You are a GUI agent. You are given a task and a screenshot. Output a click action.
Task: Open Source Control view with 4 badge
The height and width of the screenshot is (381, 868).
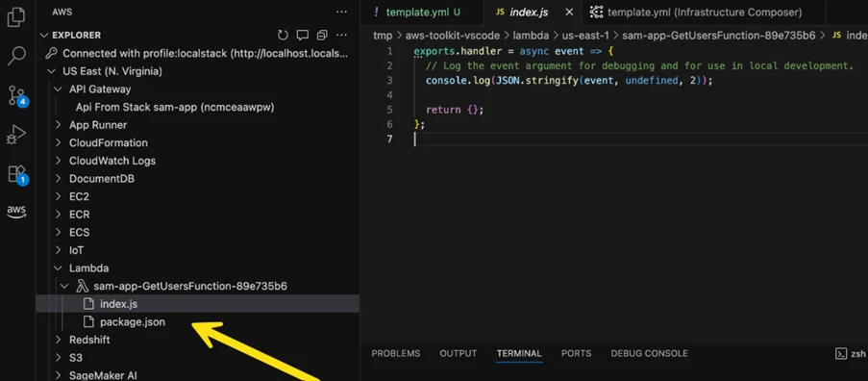tap(17, 96)
